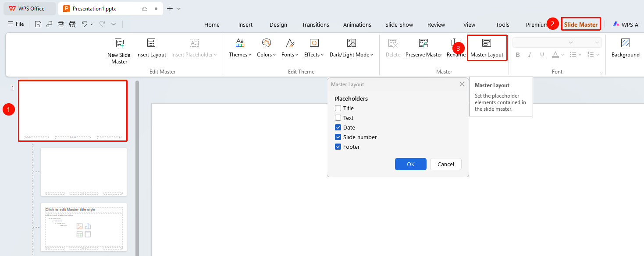
Task: Go to the Insert tab
Action: point(246,25)
